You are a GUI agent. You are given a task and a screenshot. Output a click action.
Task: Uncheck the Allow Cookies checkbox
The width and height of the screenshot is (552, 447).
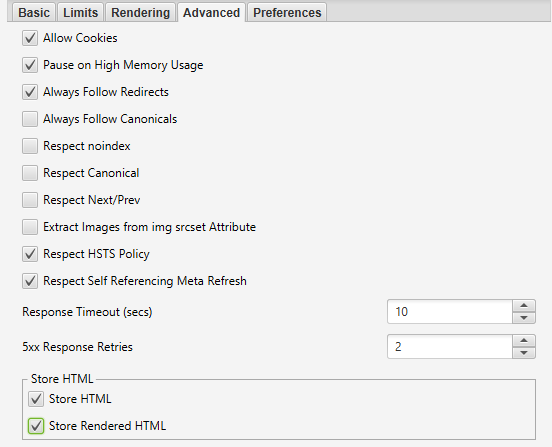point(30,38)
